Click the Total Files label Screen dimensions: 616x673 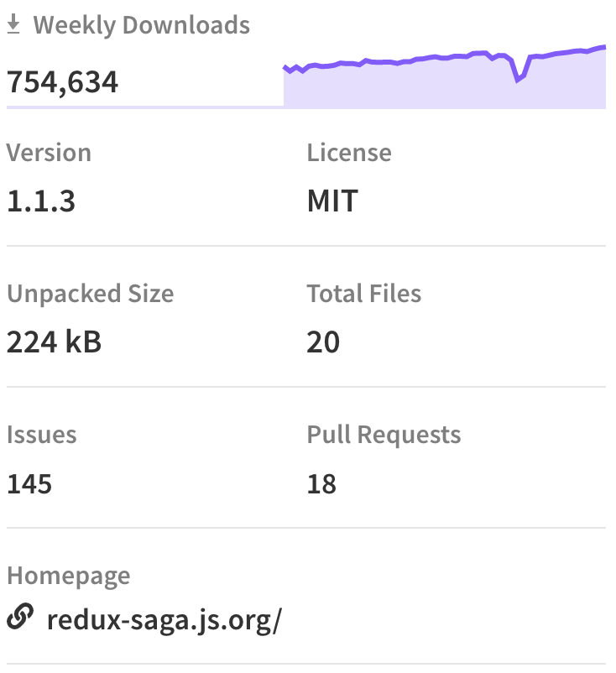pos(364,294)
